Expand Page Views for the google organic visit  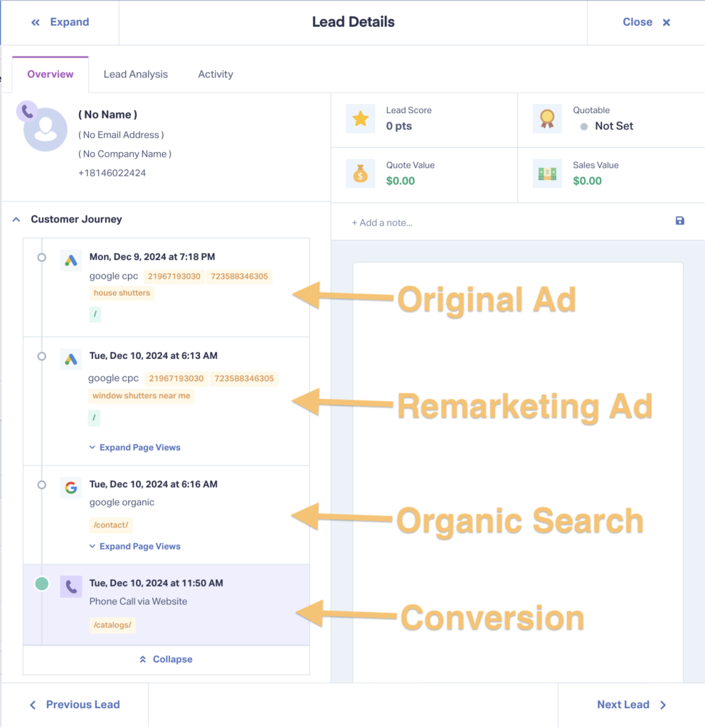click(x=134, y=547)
